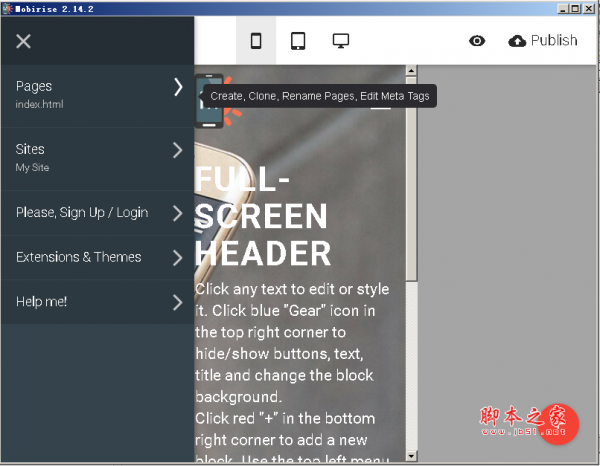Expand the Help me! chevron

click(178, 301)
